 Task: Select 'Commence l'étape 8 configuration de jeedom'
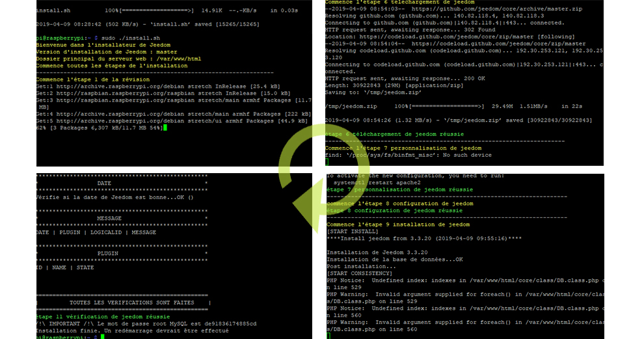point(400,204)
